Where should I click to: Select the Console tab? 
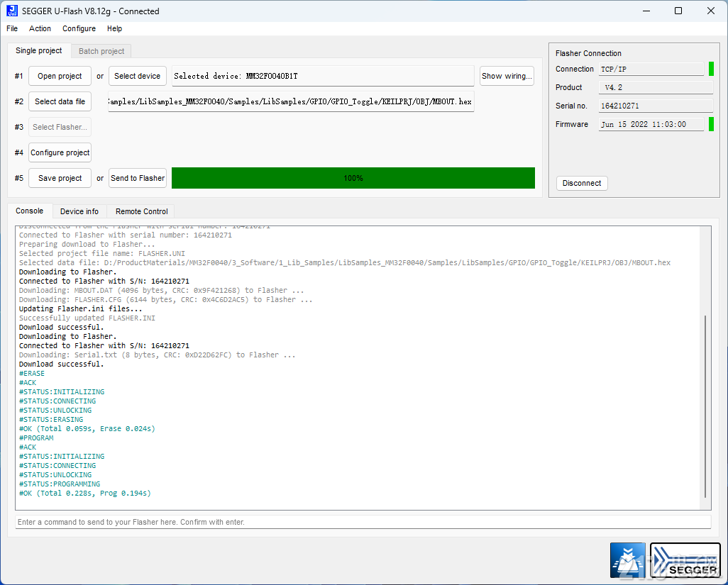(x=29, y=211)
